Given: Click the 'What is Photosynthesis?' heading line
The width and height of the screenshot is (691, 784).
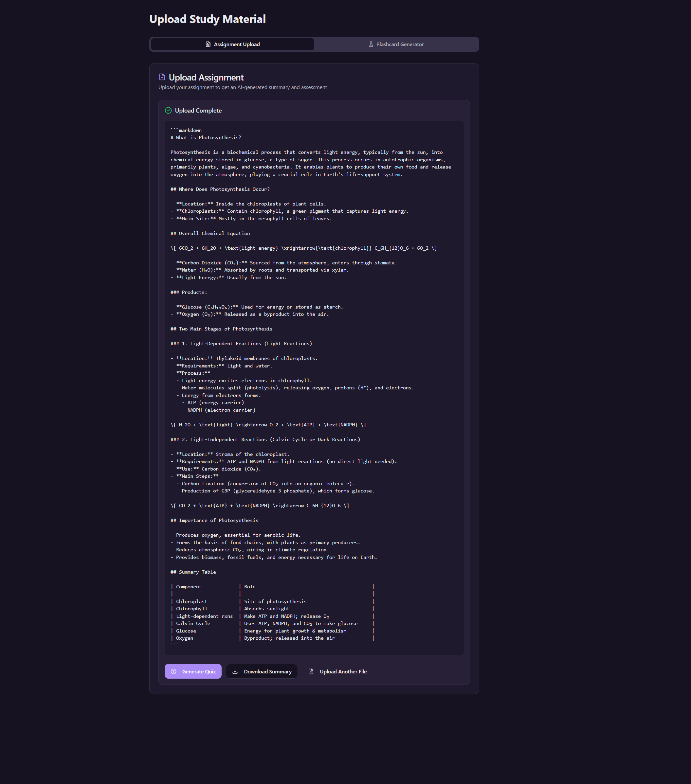Looking at the screenshot, I should [206, 138].
